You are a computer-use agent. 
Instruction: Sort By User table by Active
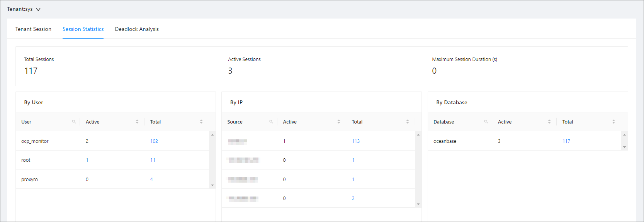[x=137, y=122]
